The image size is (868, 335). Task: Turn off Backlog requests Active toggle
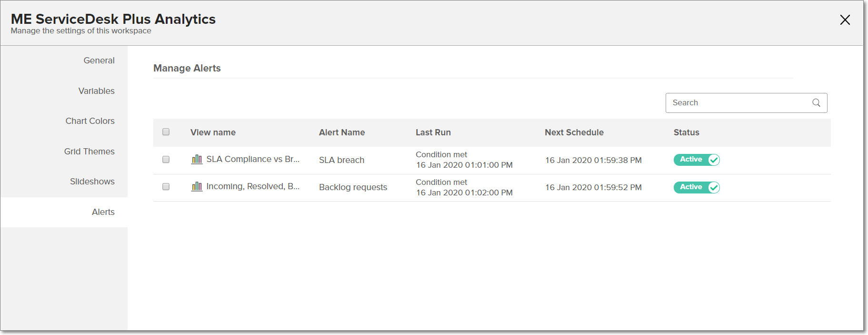[x=697, y=187]
